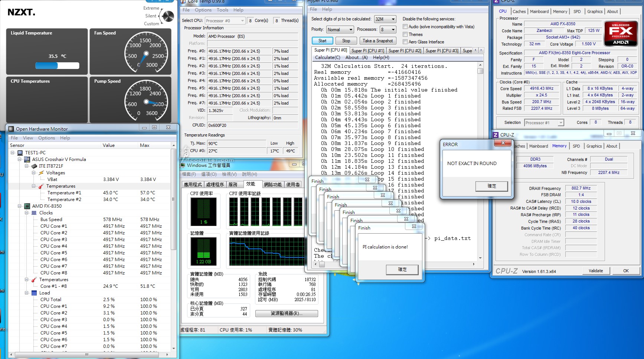Click the Voltages lightning icon
Image resolution: width=644 pixels, height=359 pixels.
(41, 172)
